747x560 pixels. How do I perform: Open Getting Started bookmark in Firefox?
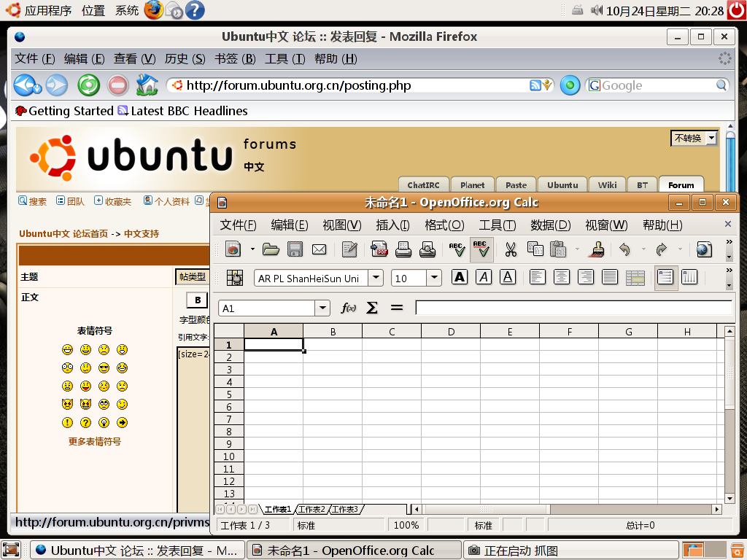pos(65,111)
